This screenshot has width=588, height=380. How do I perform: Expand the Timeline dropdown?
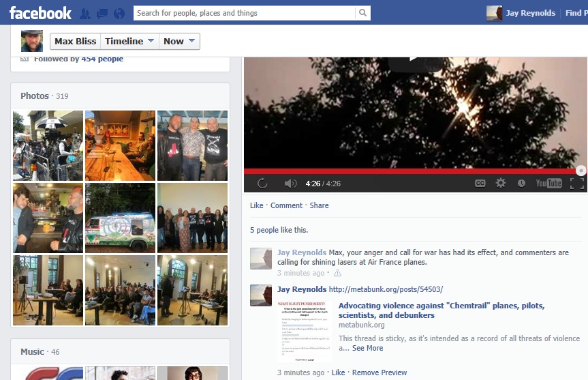(x=129, y=41)
